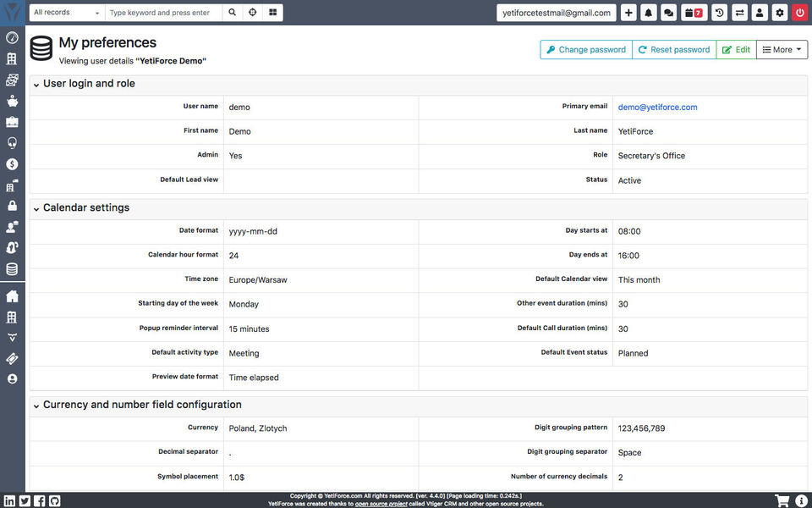The image size is (812, 508).
Task: Click the Poland, Zlotych currency value
Action: (258, 428)
